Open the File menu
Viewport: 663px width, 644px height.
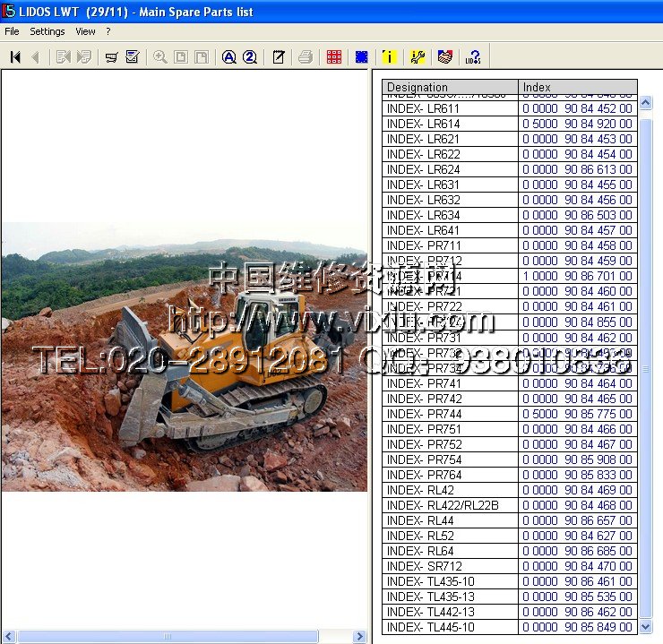[x=12, y=31]
